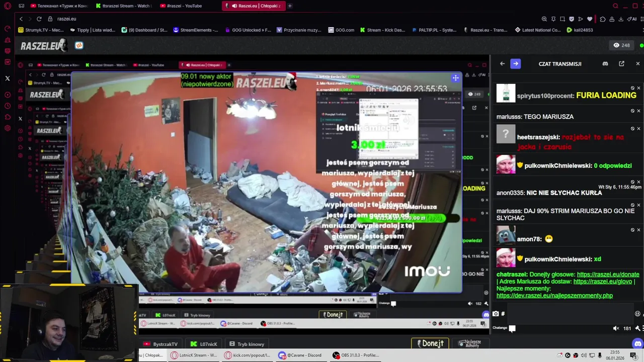The image size is (644, 362).
Task: Toggle chat sound with the mute speaker icon
Action: pos(616,328)
